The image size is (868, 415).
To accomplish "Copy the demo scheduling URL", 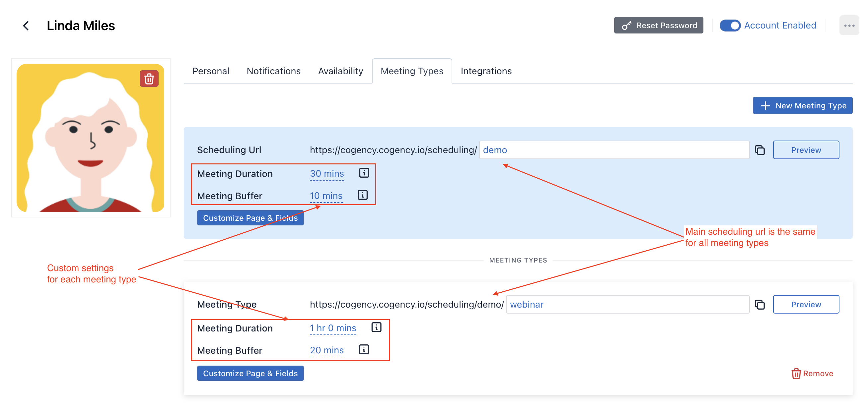I will pyautogui.click(x=760, y=150).
